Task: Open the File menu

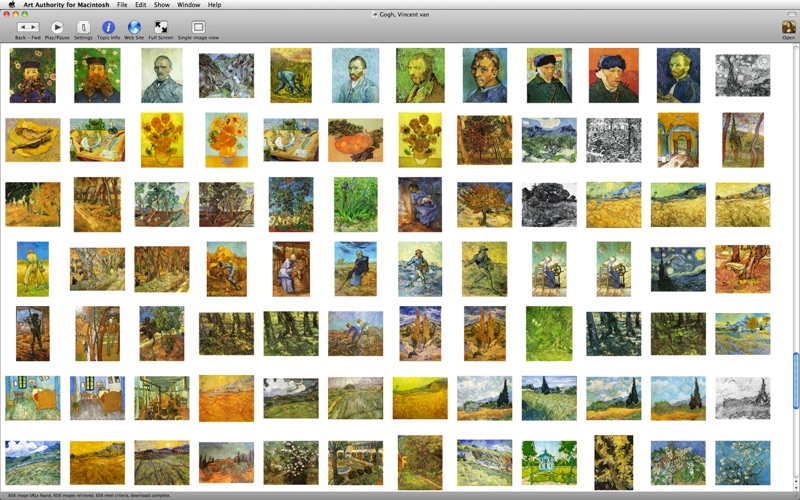Action: click(x=122, y=5)
